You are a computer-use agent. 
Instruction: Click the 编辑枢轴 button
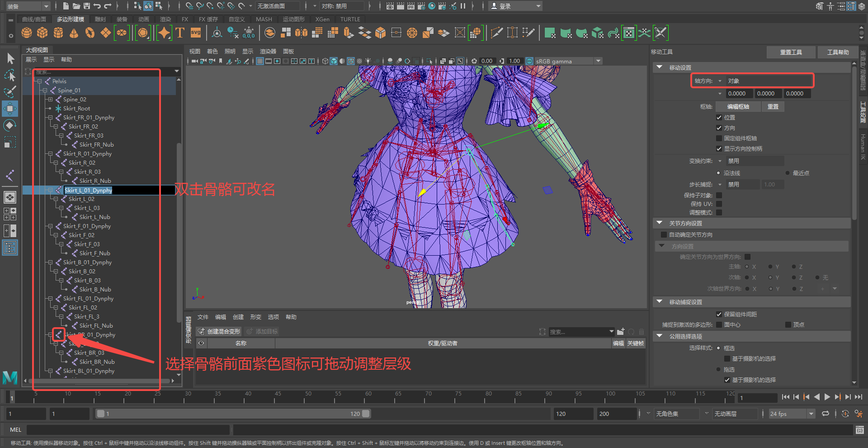[738, 106]
